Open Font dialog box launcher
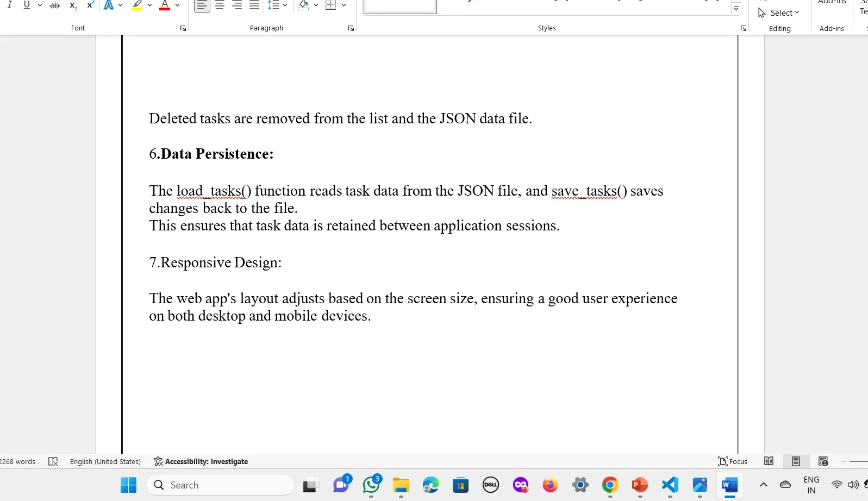 click(183, 28)
